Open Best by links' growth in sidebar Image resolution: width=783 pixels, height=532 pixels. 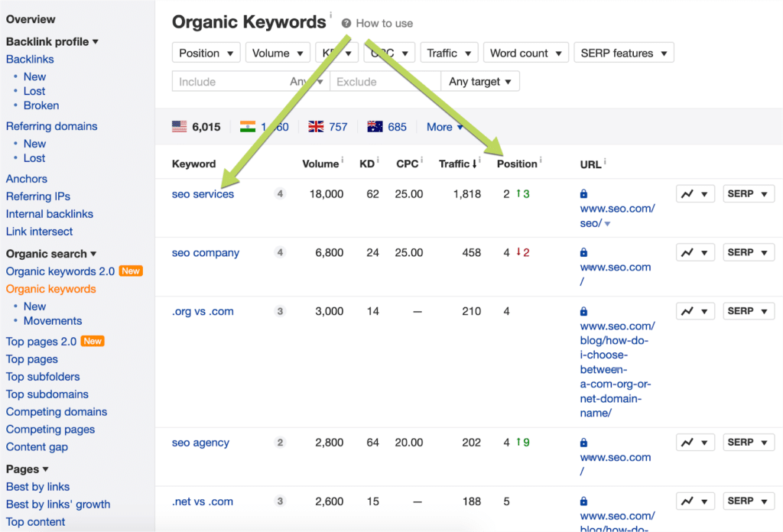(x=58, y=504)
